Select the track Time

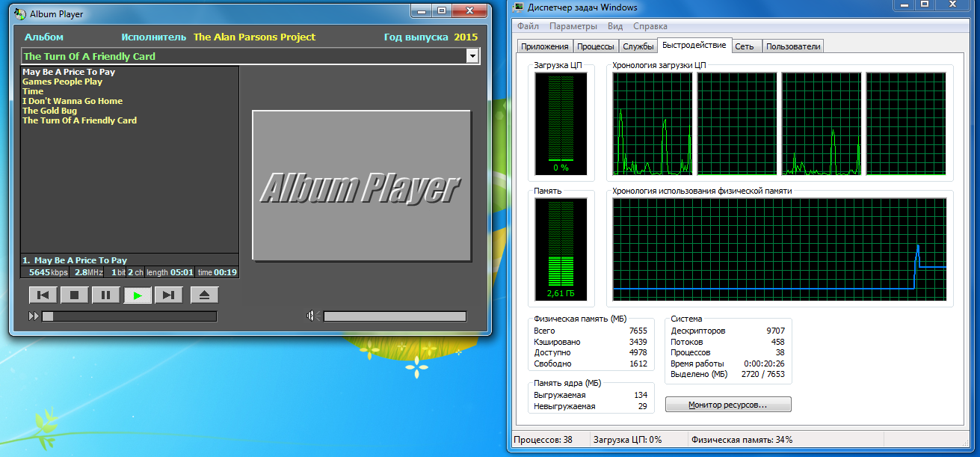[33, 91]
